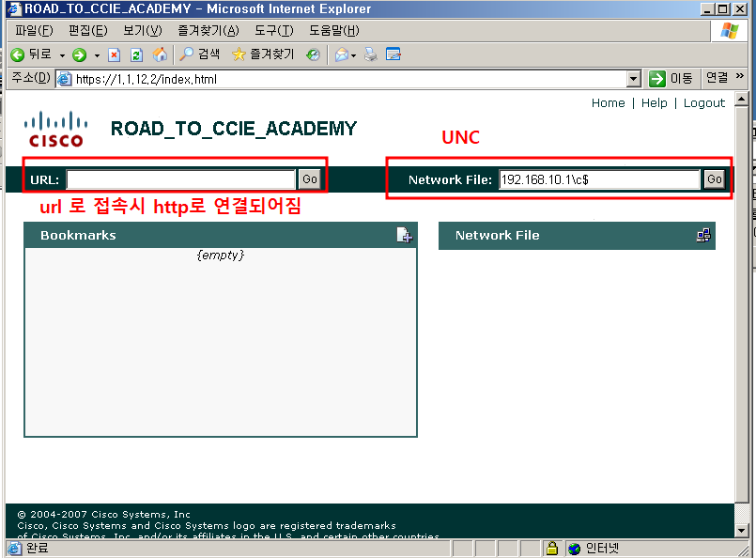This screenshot has width=756, height=558.
Task: Click the page icon in address bar
Action: (x=64, y=79)
